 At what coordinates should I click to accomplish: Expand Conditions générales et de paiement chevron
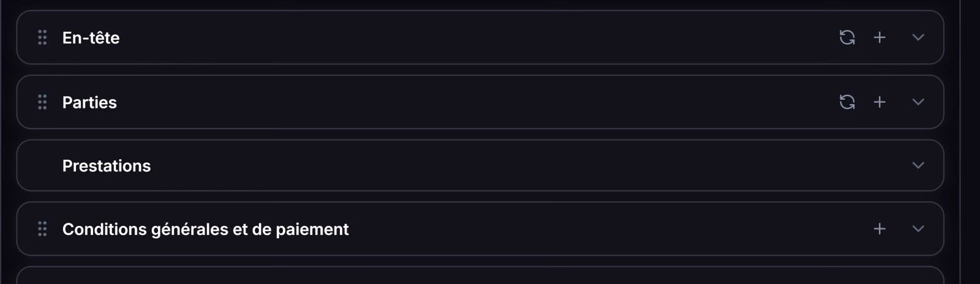918,228
